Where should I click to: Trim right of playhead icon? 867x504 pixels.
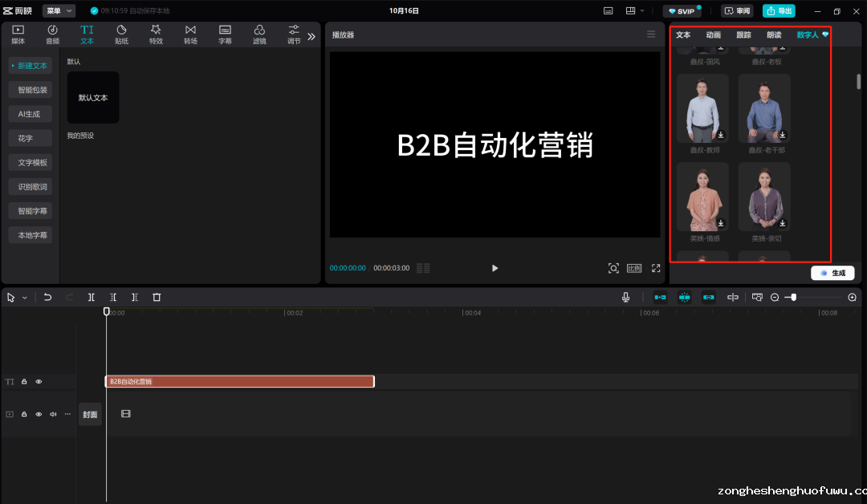[x=134, y=297]
